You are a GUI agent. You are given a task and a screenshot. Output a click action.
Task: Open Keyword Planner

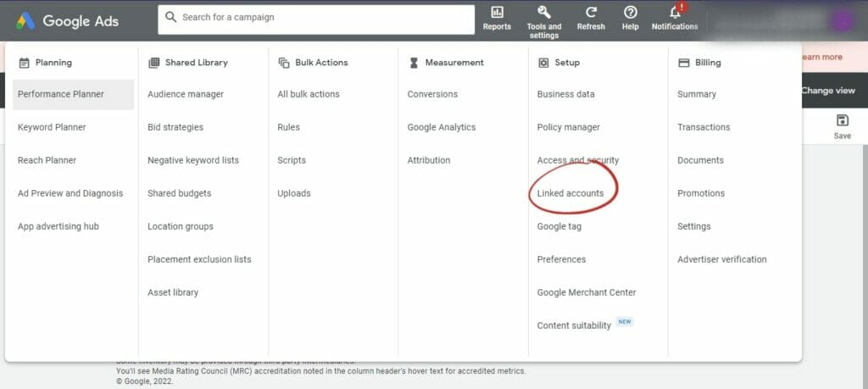coord(52,127)
